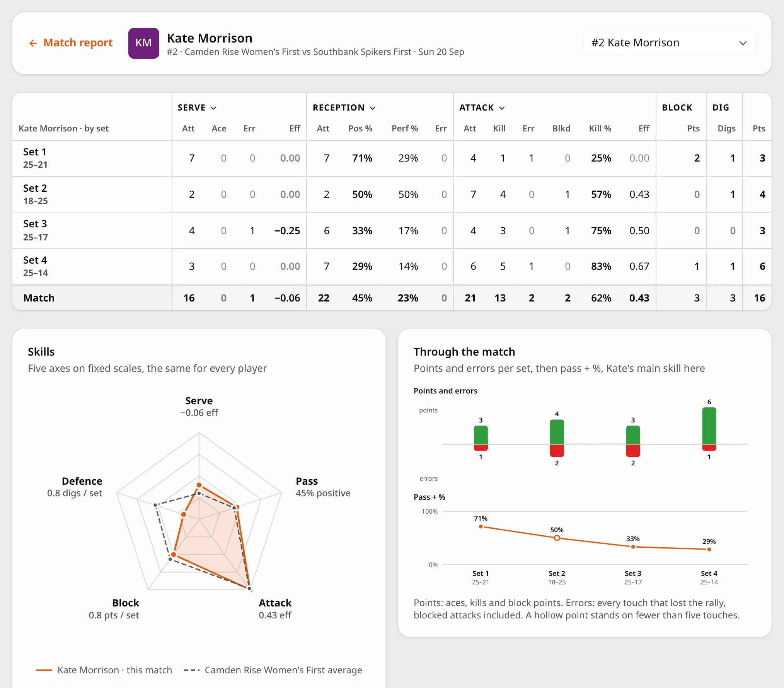This screenshot has height=688, width=784.
Task: Select the Set 2 18–25 row label
Action: click(x=36, y=194)
